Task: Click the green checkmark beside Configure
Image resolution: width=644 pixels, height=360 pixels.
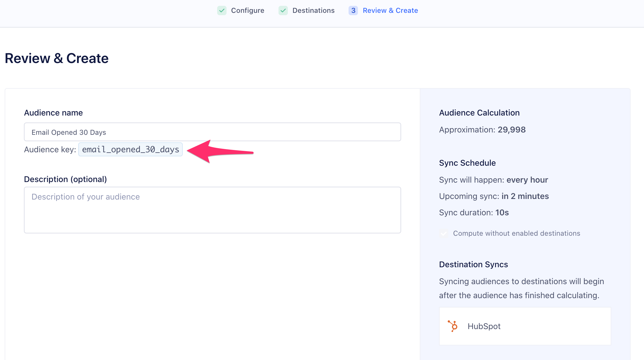Action: pos(222,10)
